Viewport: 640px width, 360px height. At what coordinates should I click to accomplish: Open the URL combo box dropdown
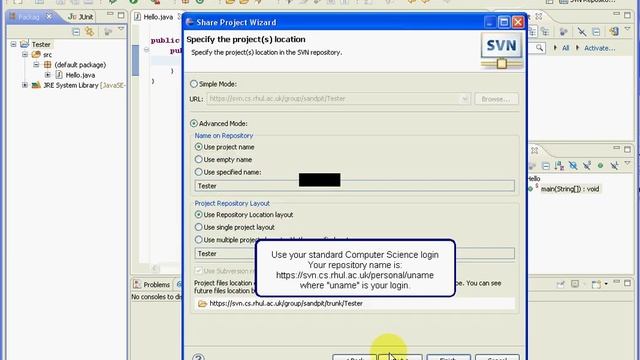pos(464,99)
